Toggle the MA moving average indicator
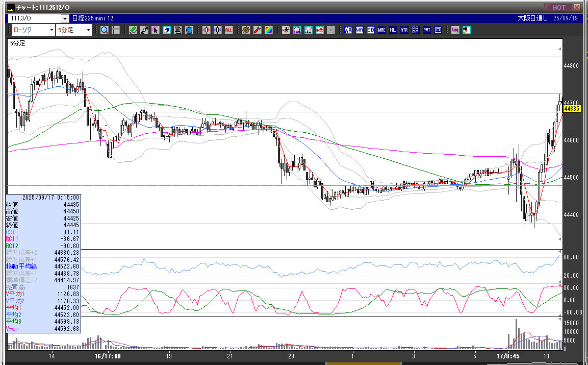 [360, 30]
